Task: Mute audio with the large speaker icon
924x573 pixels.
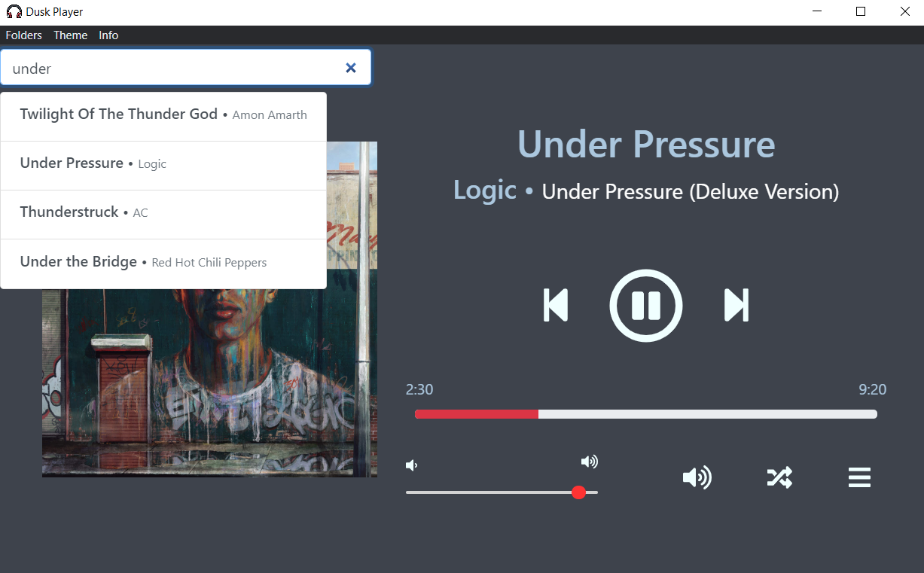Action: [697, 477]
